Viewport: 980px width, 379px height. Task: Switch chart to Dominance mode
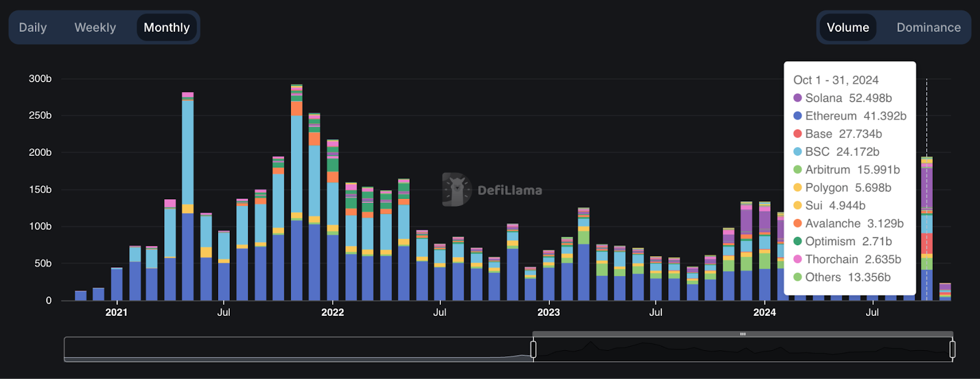[929, 28]
